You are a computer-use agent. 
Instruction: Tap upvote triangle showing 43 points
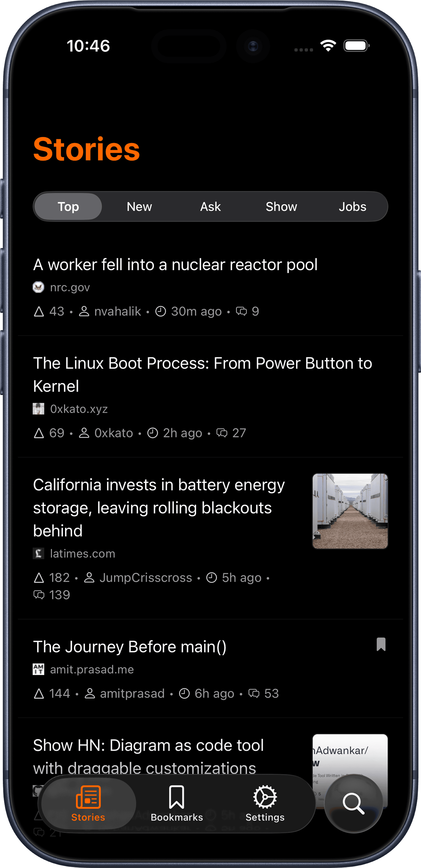point(39,311)
